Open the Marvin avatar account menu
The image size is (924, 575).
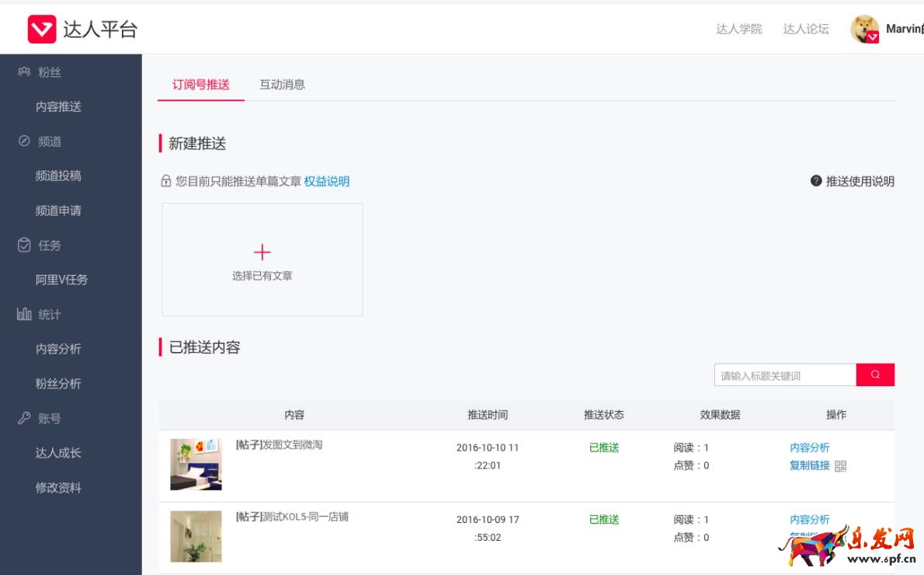click(x=864, y=29)
